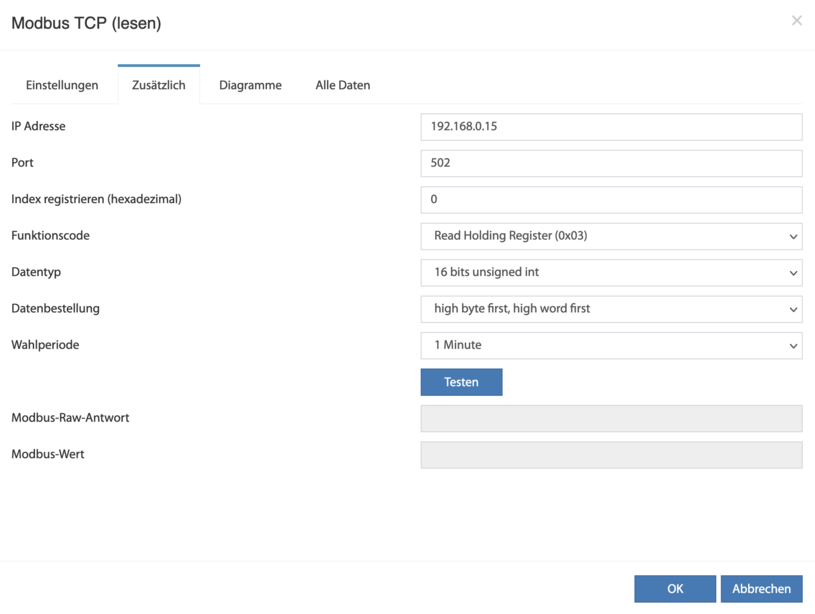815x614 pixels.
Task: Select the Zusätzlich tab
Action: click(x=159, y=85)
